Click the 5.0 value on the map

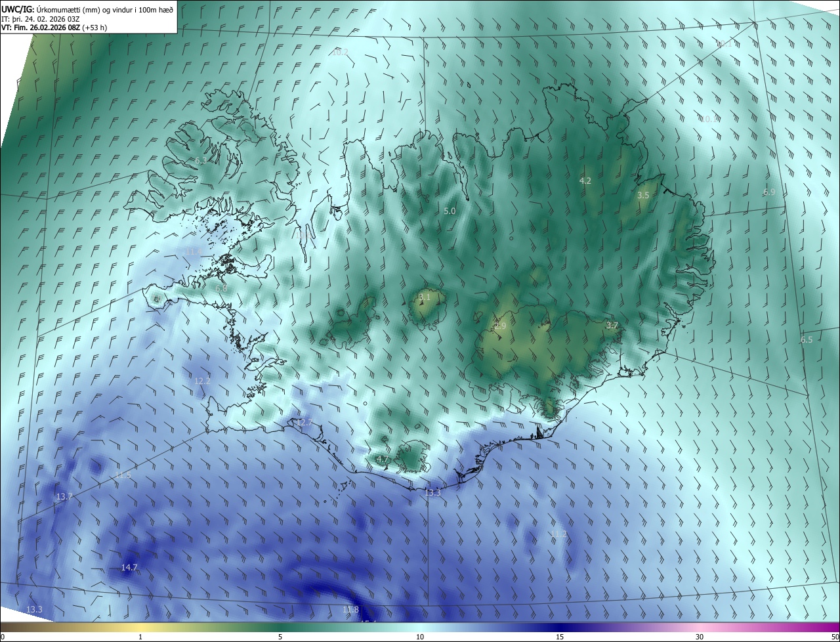coord(450,211)
